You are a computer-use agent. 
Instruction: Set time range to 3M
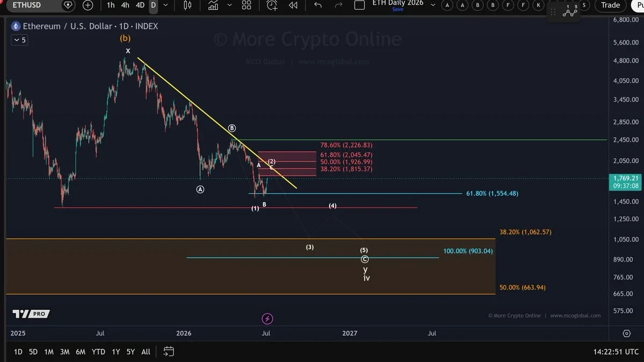pos(64,352)
